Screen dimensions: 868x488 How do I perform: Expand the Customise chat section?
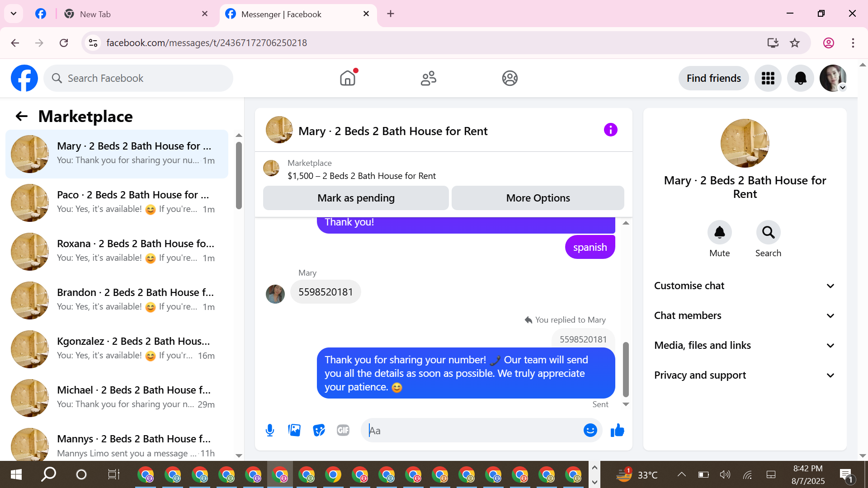tap(745, 286)
